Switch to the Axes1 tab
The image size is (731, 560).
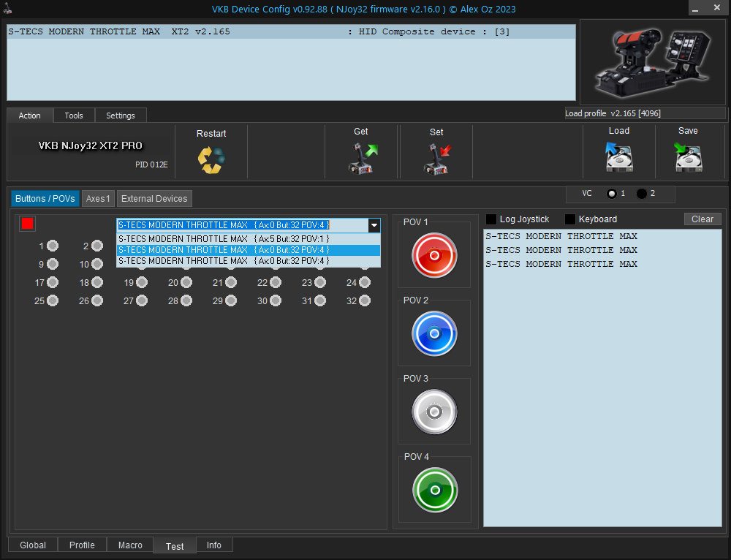pyautogui.click(x=98, y=198)
